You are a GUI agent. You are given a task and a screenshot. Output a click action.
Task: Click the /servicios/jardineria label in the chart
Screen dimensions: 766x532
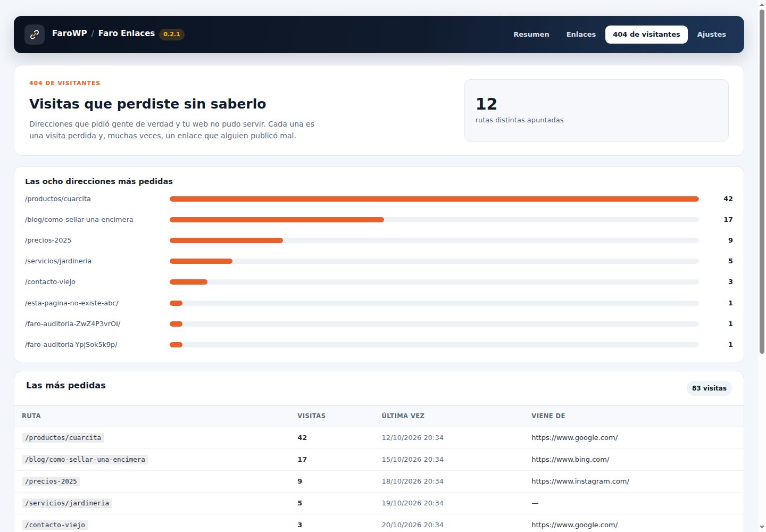point(59,261)
